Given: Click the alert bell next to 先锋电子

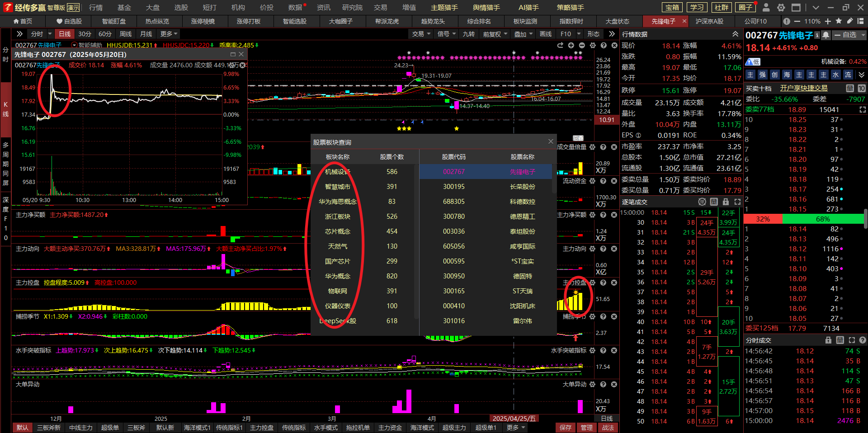Looking at the screenshot, I should pyautogui.click(x=826, y=35).
